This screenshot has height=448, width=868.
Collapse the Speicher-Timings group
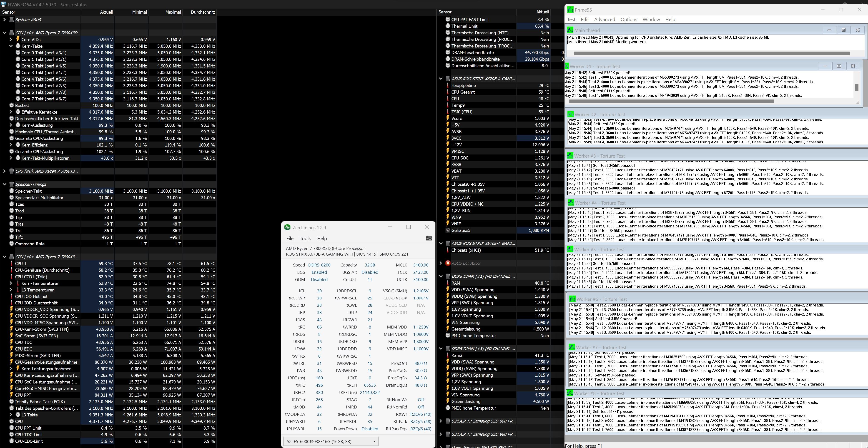point(4,184)
